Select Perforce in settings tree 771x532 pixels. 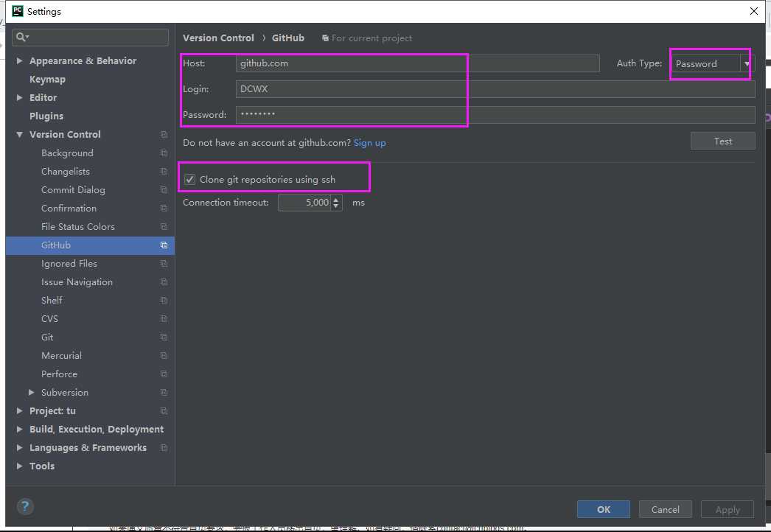[59, 374]
